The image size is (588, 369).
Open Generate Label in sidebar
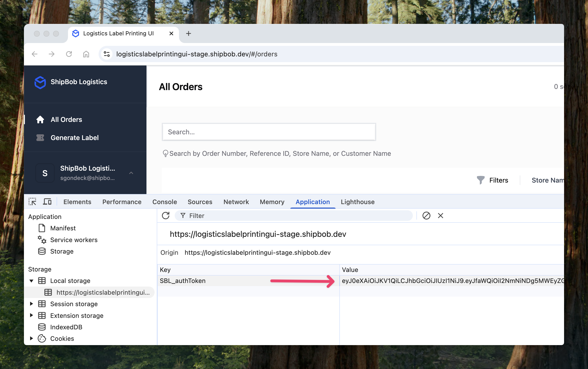[74, 138]
